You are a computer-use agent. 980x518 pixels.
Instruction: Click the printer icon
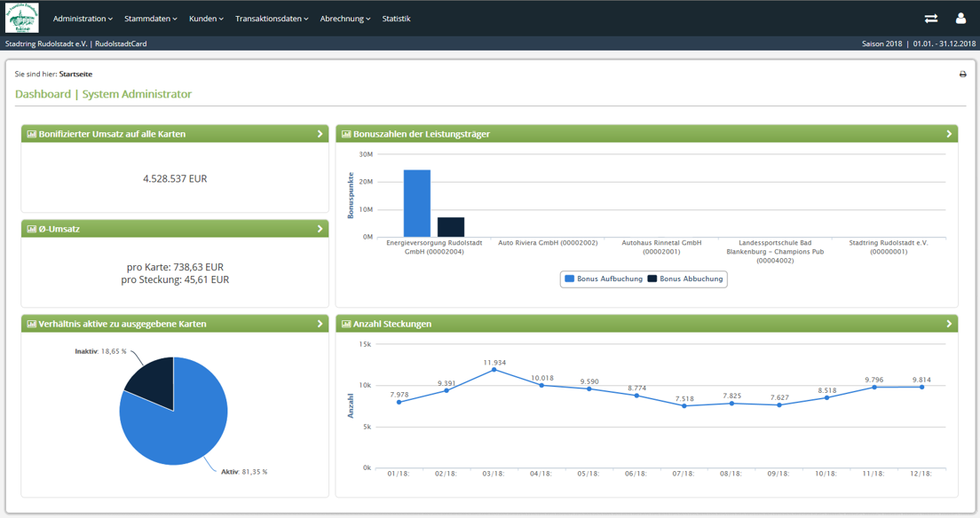pyautogui.click(x=962, y=75)
